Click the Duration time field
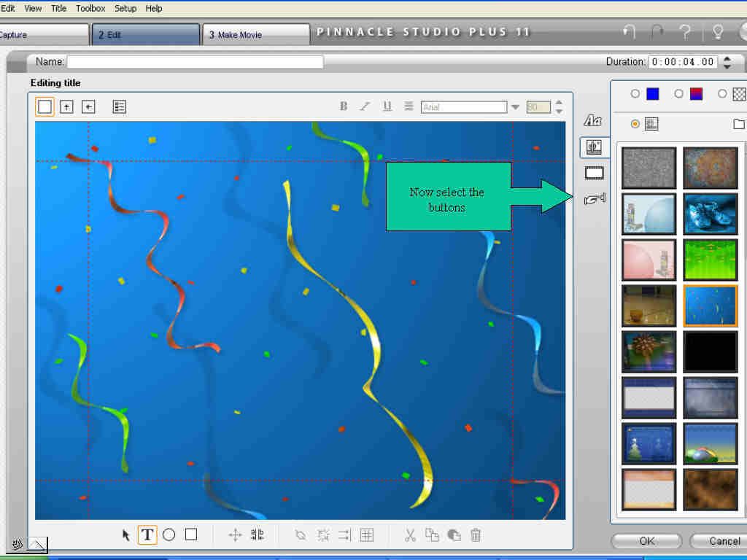This screenshot has height=560, width=747. [683, 62]
